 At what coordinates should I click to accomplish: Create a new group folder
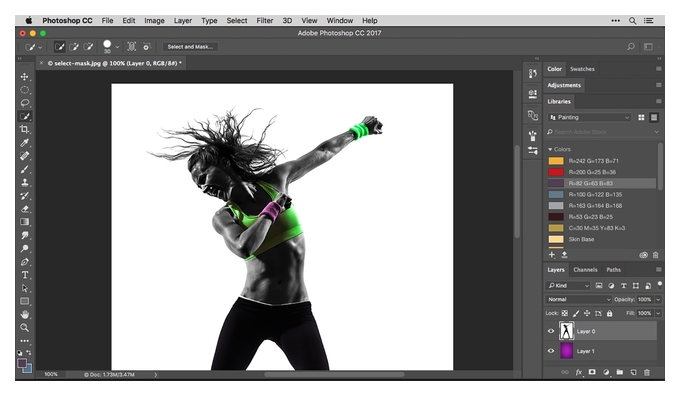(x=620, y=372)
